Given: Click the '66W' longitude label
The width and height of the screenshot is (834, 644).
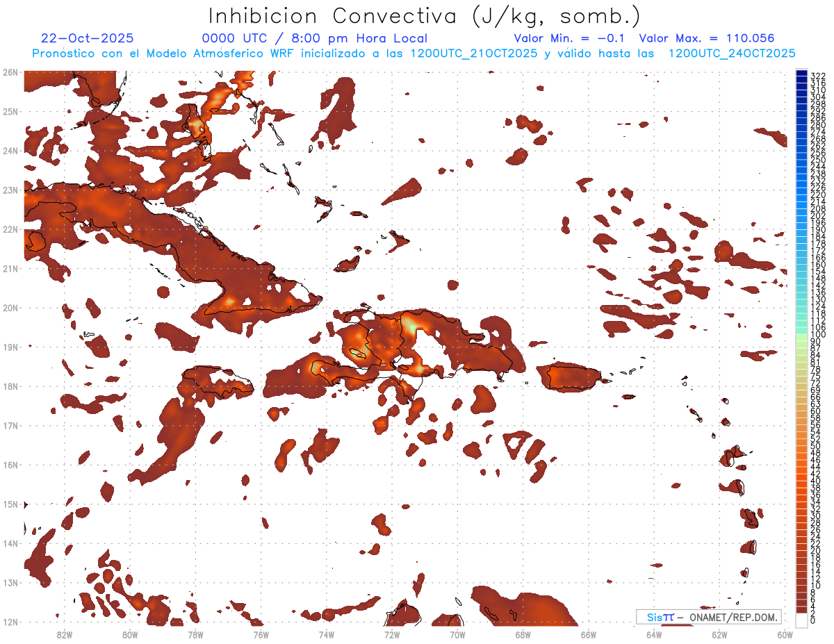Looking at the screenshot, I should pos(589,634).
